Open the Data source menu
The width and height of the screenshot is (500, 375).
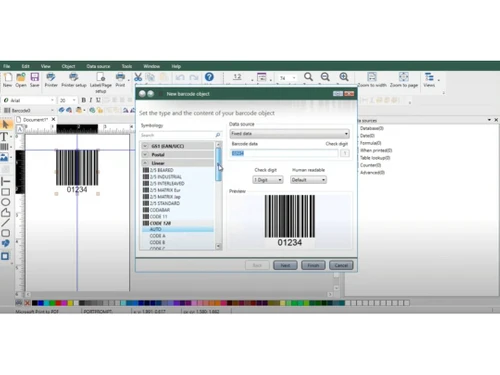point(98,66)
